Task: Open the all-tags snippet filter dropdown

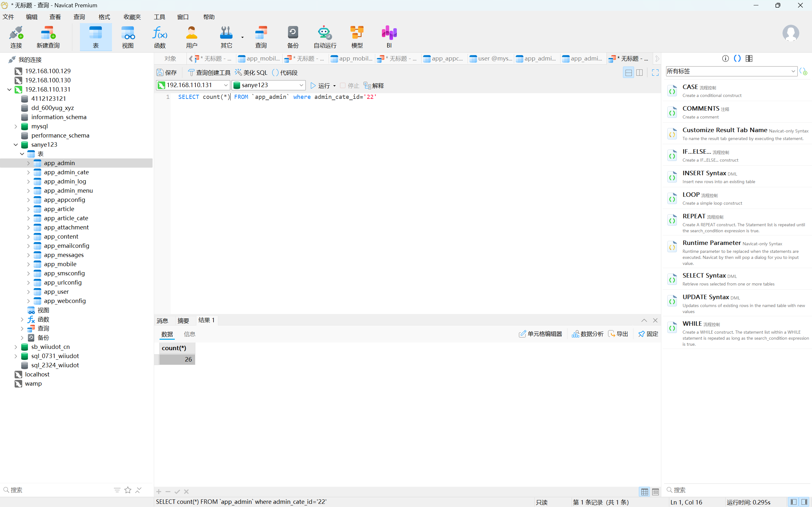Action: click(x=793, y=71)
